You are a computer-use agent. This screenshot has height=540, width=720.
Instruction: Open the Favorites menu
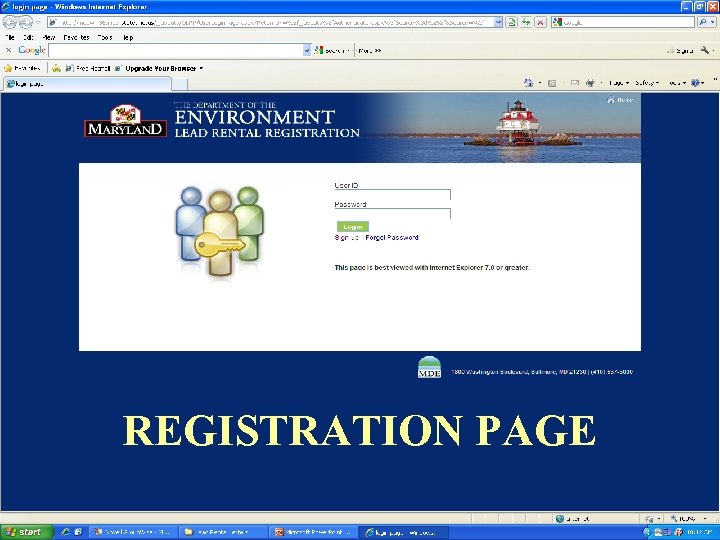pyautogui.click(x=76, y=37)
